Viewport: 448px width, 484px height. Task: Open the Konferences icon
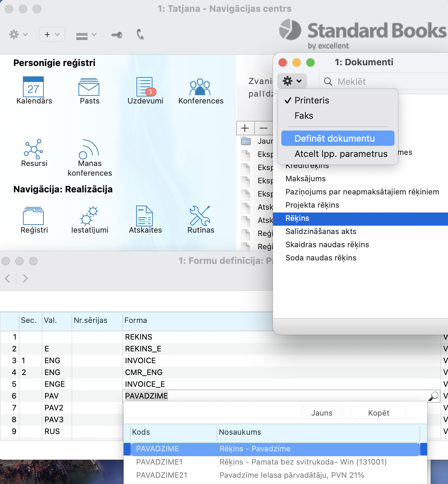click(200, 87)
